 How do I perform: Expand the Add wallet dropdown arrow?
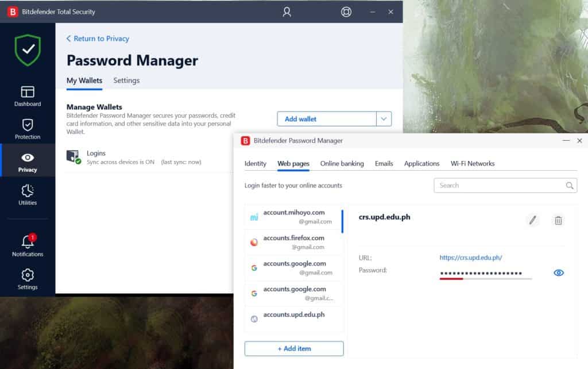coord(384,119)
